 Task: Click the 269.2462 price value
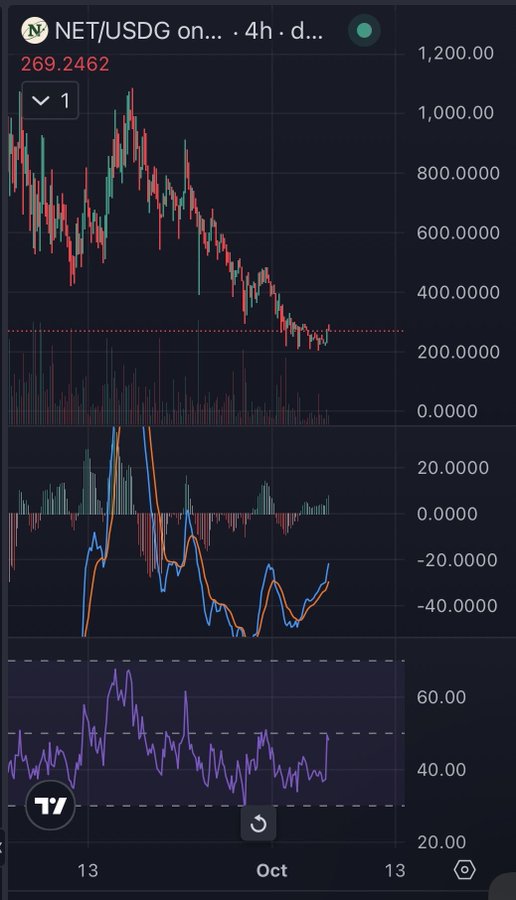65,64
